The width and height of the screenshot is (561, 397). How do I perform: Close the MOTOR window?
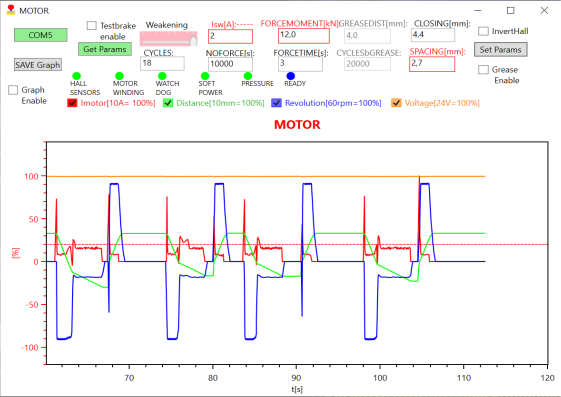tap(544, 10)
